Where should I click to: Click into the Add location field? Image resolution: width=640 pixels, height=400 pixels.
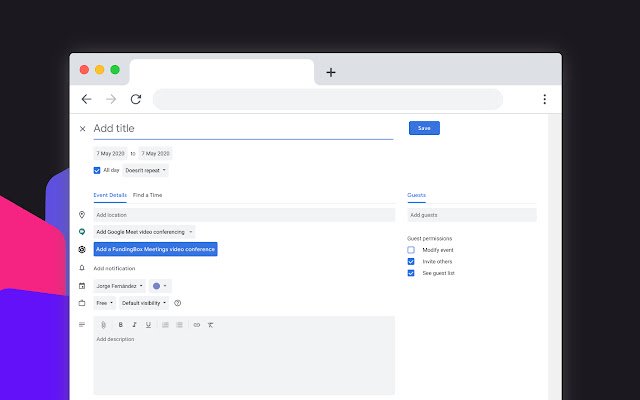point(244,215)
